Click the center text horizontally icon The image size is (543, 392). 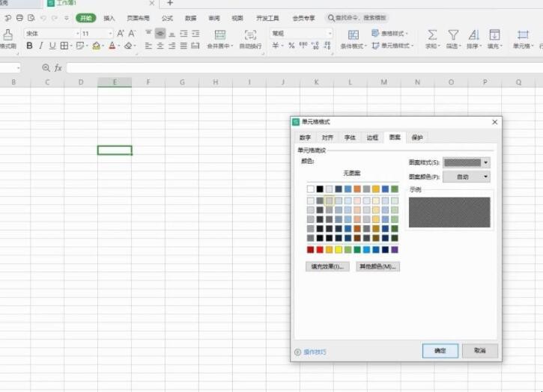[160, 46]
